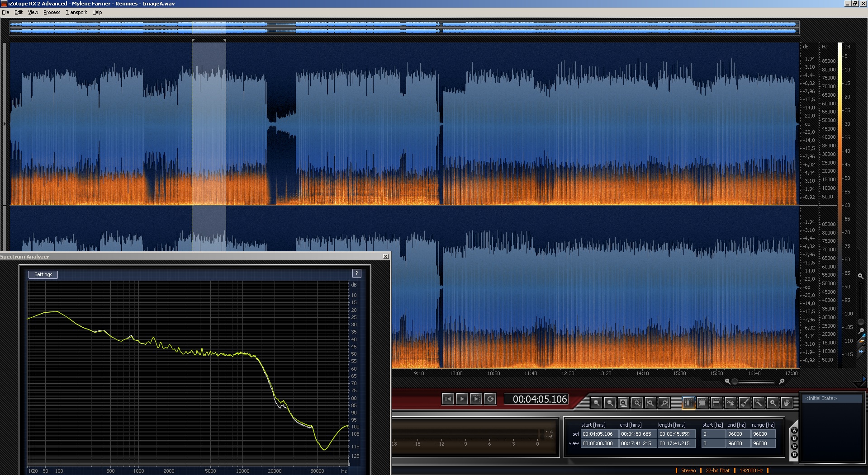Click the waveform overview strip at the top
868x475 pixels.
click(404, 27)
